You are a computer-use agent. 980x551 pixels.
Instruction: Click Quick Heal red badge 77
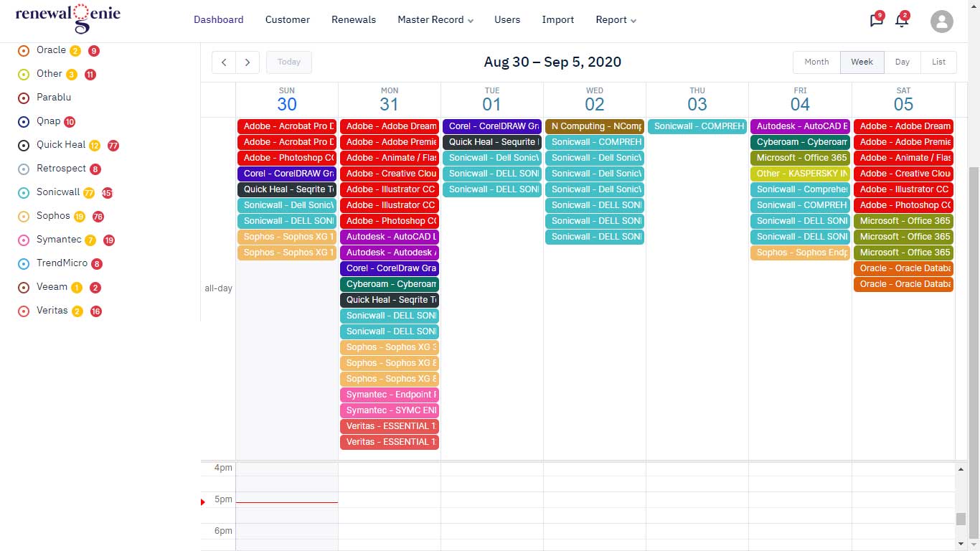(x=113, y=146)
